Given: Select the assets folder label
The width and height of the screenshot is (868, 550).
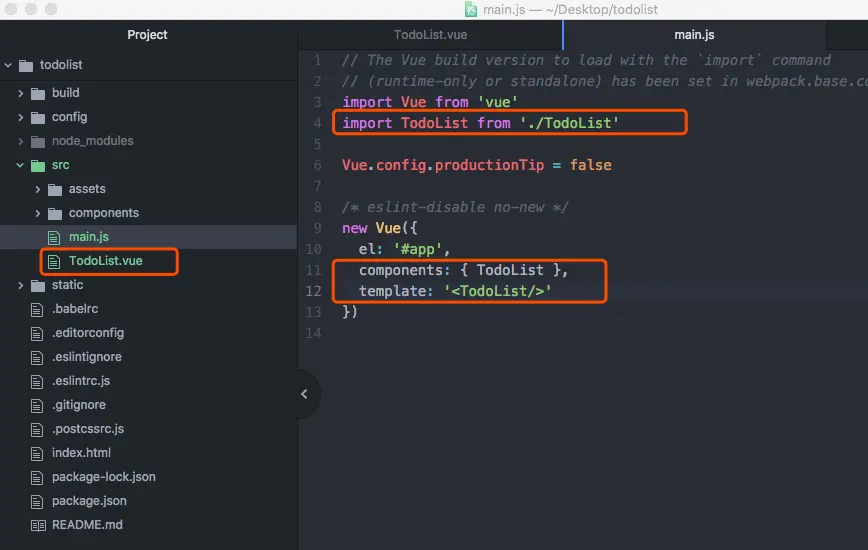Looking at the screenshot, I should (x=87, y=189).
